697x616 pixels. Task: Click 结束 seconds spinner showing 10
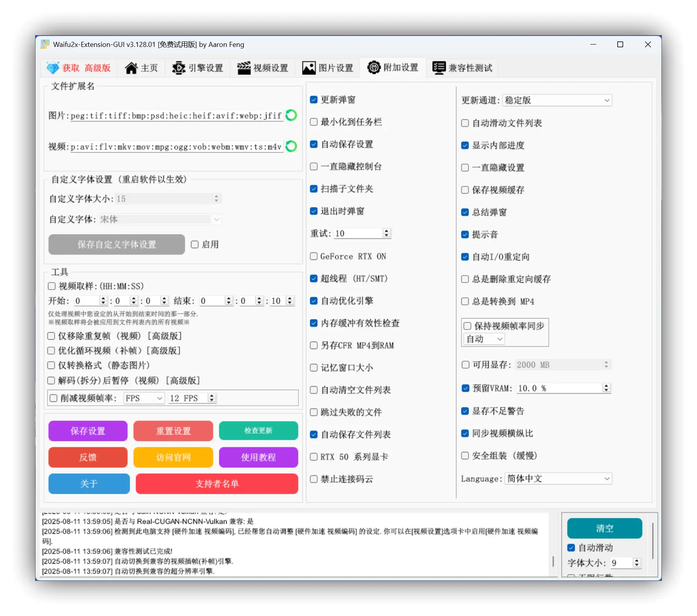point(282,301)
